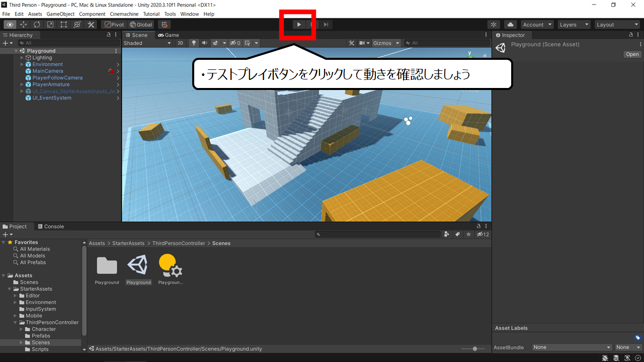Image resolution: width=644 pixels, height=362 pixels.
Task: Expand the Environment hierarchy item
Action: [22, 64]
